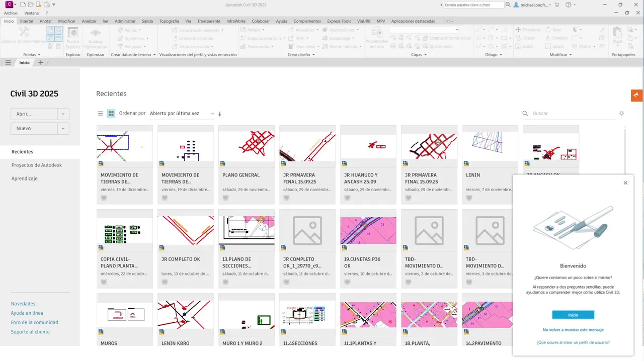Focus the keyword search field in title bar
The image size is (644, 362).
point(473,5)
